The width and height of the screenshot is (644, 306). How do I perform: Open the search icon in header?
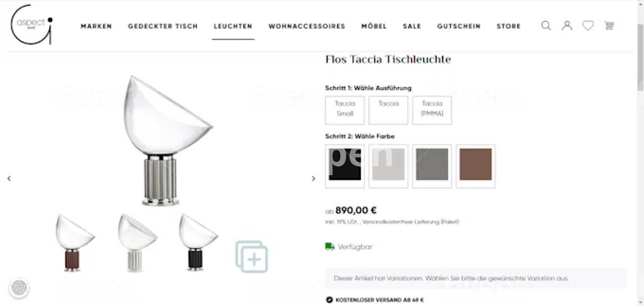(x=546, y=26)
